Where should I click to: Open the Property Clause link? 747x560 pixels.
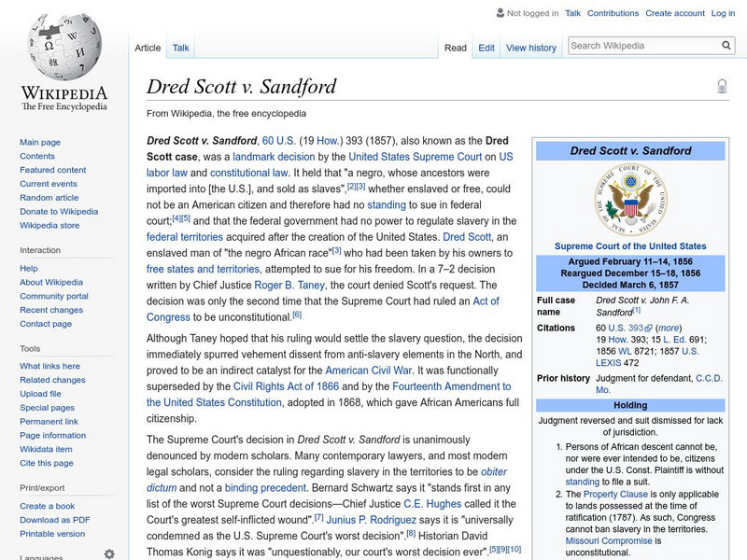(615, 495)
